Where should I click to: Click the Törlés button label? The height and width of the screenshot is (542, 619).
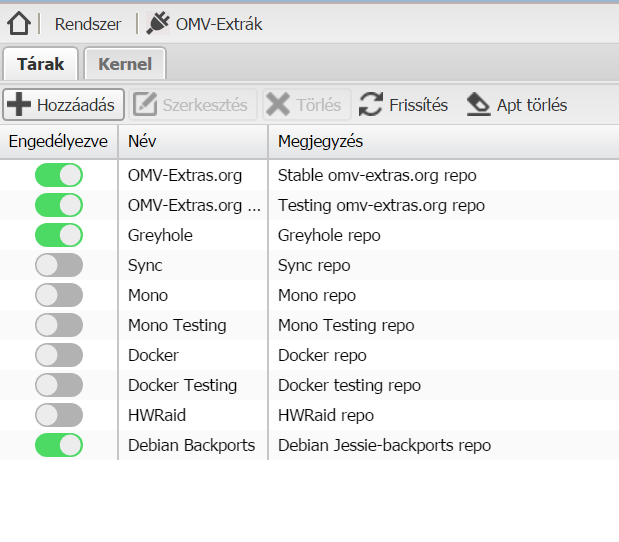pyautogui.click(x=319, y=105)
